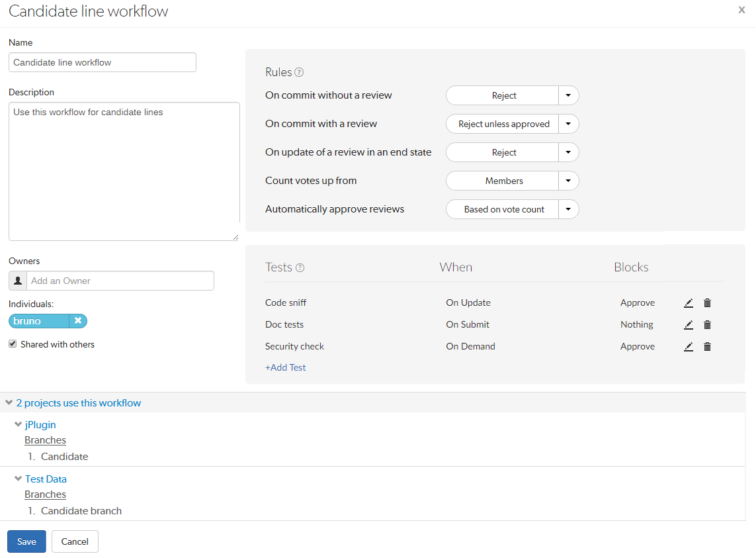Edit the Code sniff test
Viewport: 756px width, 558px height.
[x=688, y=302]
